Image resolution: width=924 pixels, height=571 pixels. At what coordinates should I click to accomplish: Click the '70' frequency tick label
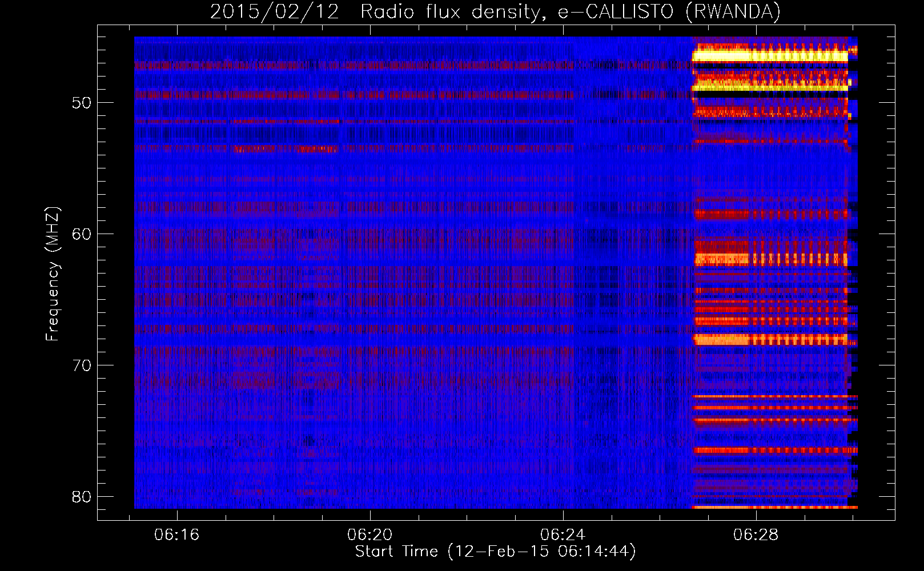click(82, 365)
